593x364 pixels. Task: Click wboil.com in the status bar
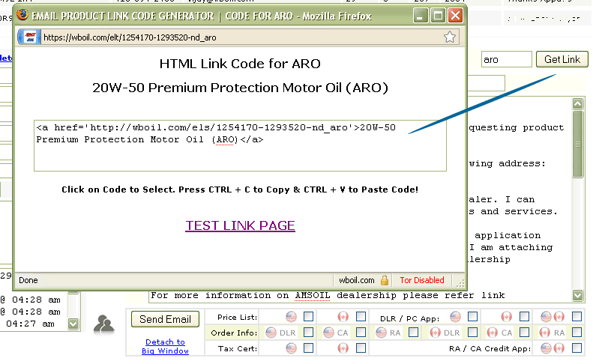pos(357,280)
